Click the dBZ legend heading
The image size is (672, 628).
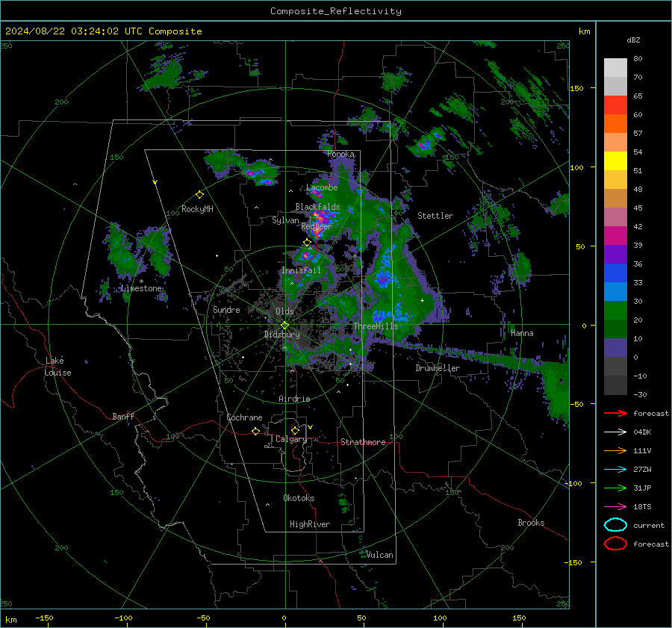(633, 40)
